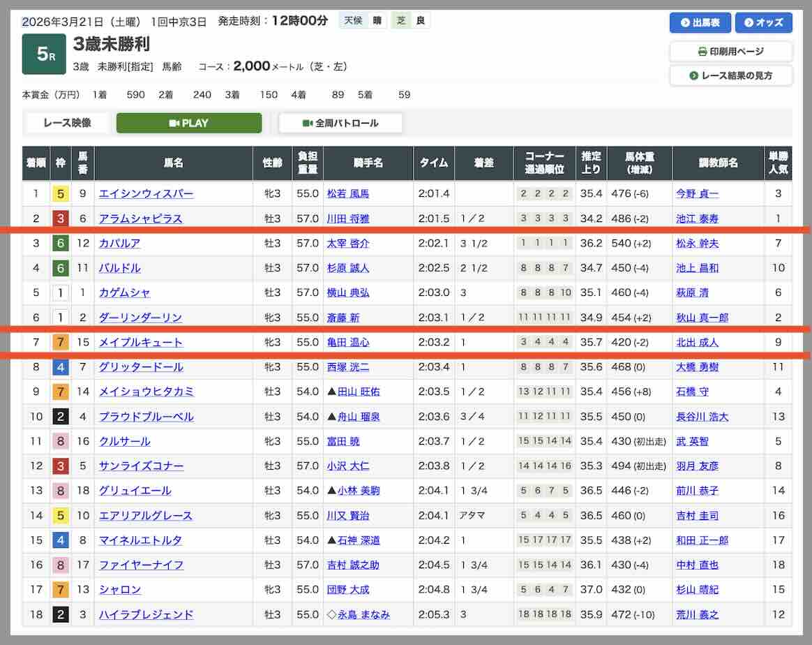Play the race video with PLAY button
This screenshot has width=812, height=645.
[x=188, y=123]
